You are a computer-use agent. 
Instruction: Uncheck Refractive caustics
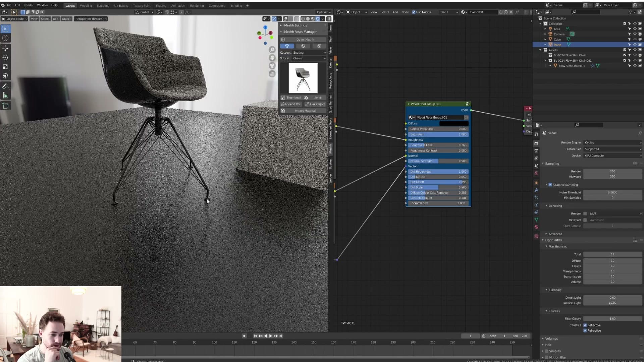(585, 330)
